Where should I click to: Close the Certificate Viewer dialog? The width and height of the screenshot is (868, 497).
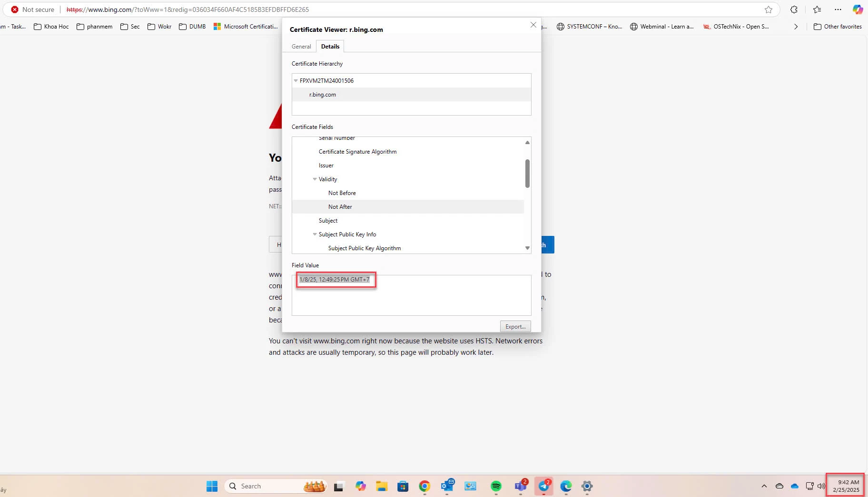pos(533,25)
